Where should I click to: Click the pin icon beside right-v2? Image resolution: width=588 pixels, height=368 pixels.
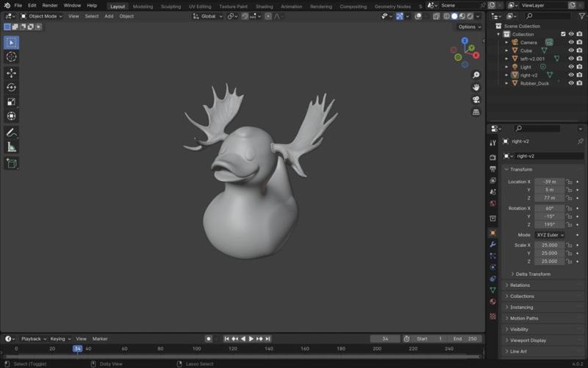click(x=580, y=141)
